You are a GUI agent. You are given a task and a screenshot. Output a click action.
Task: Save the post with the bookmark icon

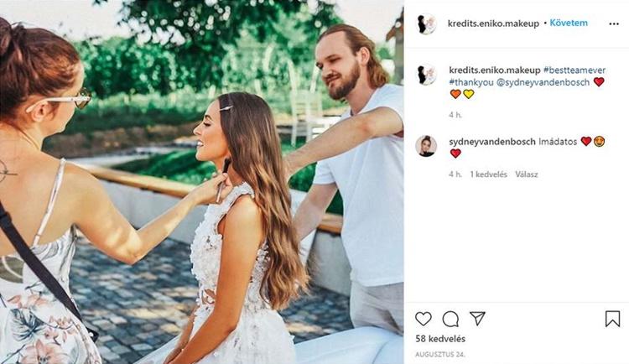(612, 319)
